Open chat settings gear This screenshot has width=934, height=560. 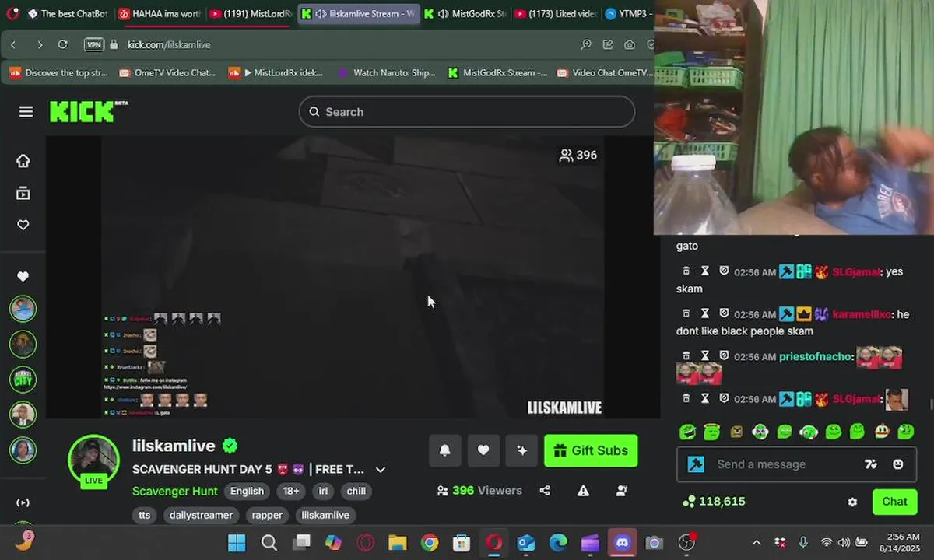[x=852, y=502]
